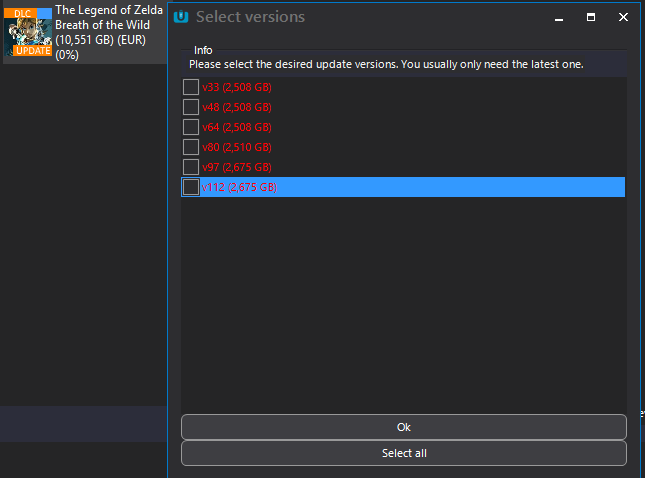Close the Select versions dialog
The width and height of the screenshot is (645, 478).
tap(623, 17)
